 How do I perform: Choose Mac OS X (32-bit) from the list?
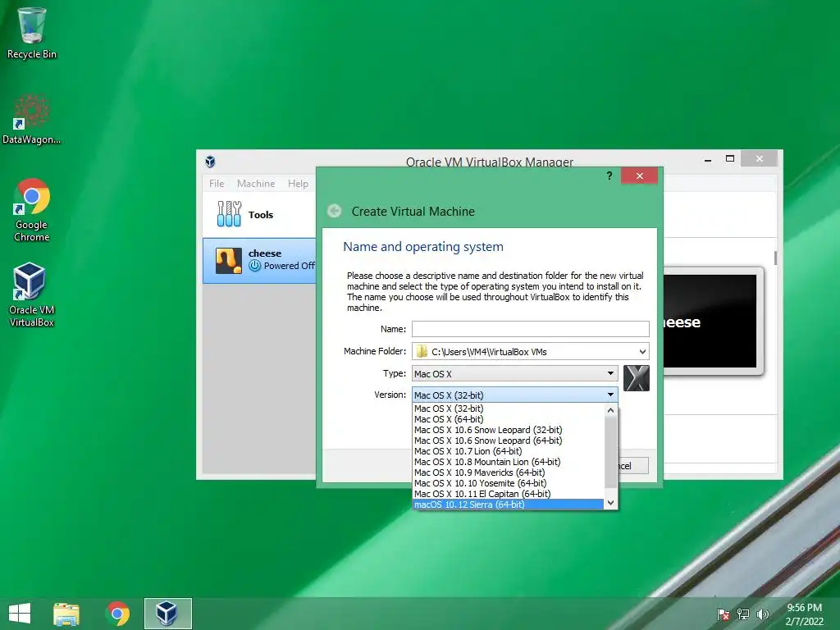[509, 409]
